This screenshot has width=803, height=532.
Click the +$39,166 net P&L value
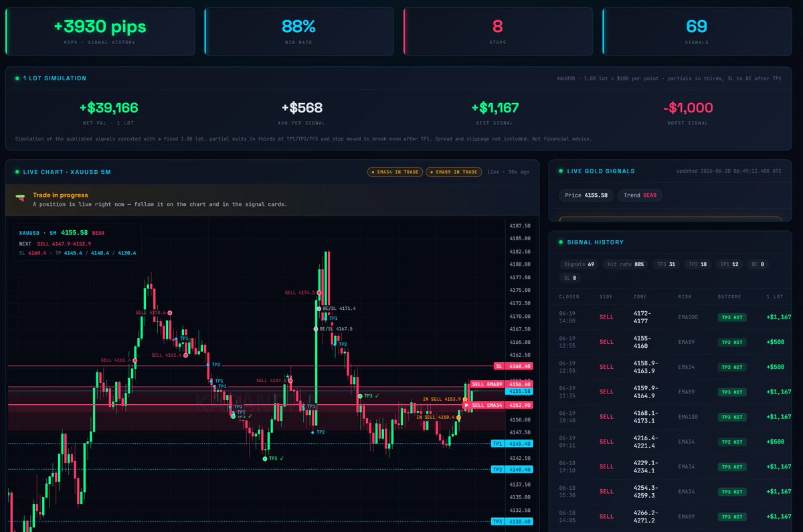pos(108,108)
